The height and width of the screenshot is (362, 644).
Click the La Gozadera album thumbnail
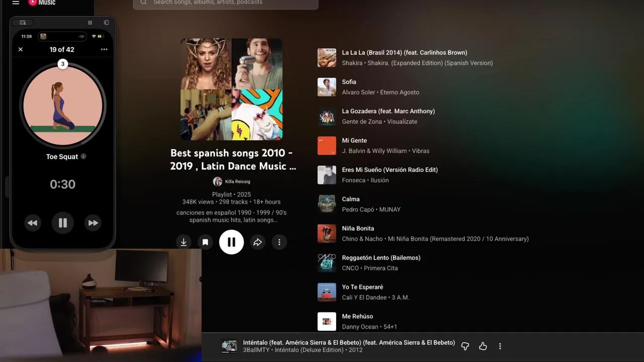point(327,116)
